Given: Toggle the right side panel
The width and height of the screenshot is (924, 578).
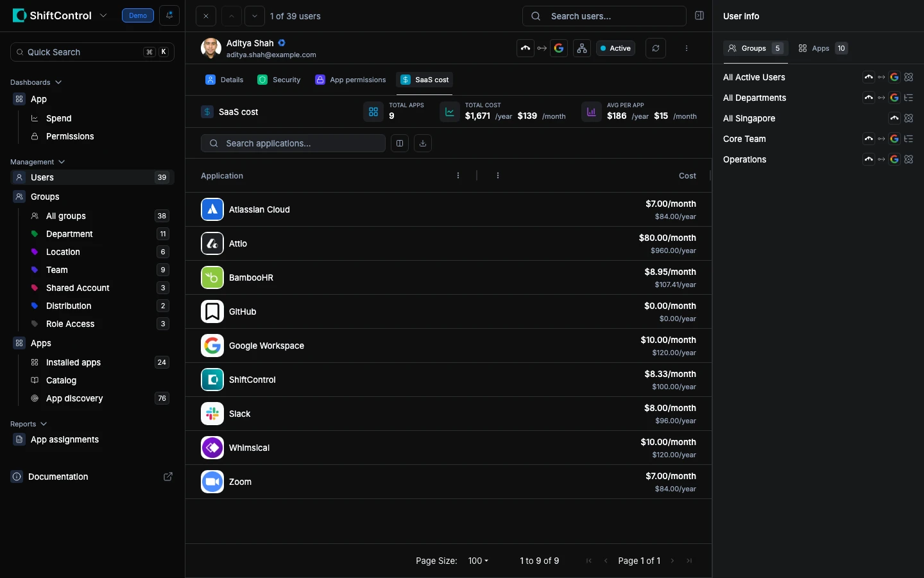Looking at the screenshot, I should point(699,16).
